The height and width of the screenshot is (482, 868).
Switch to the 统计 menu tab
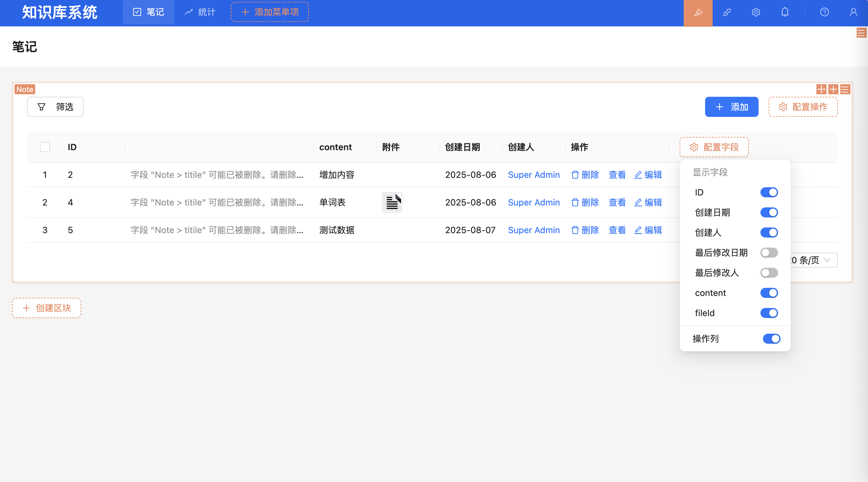click(x=200, y=13)
